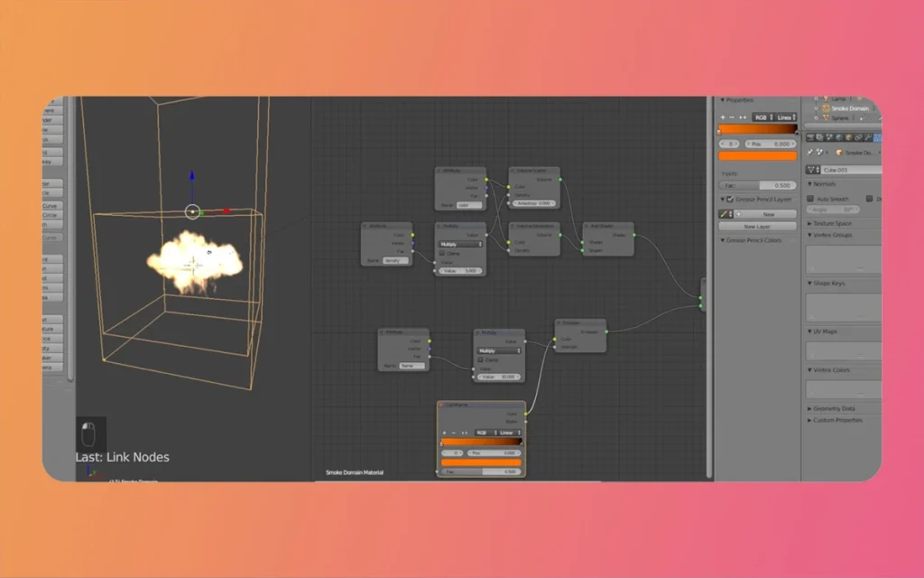
Task: Open the Object properties tab icon
Action: 848,137
